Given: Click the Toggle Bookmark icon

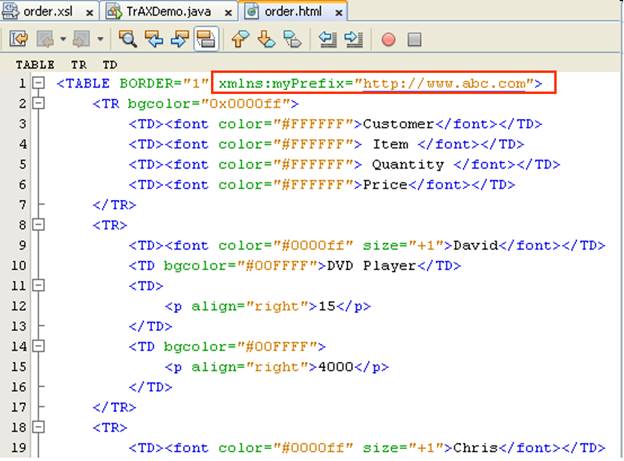Looking at the screenshot, I should coord(292,39).
